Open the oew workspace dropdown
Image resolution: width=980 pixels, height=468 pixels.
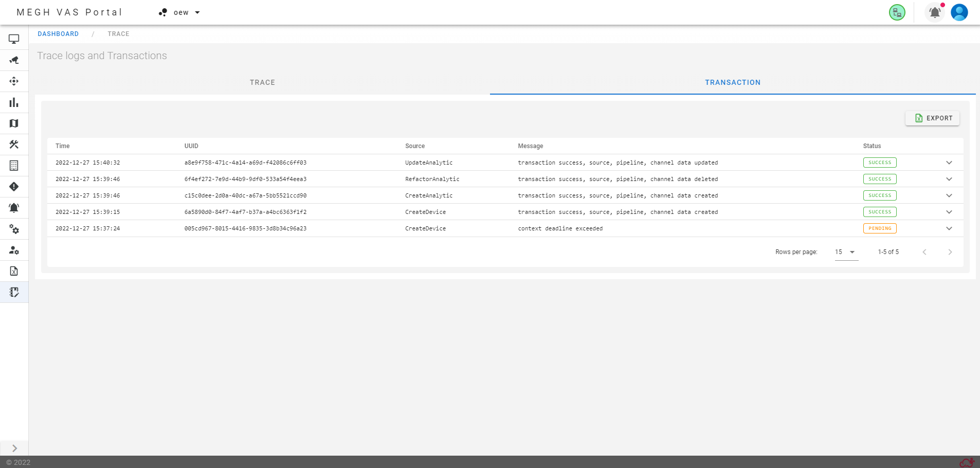pos(179,12)
